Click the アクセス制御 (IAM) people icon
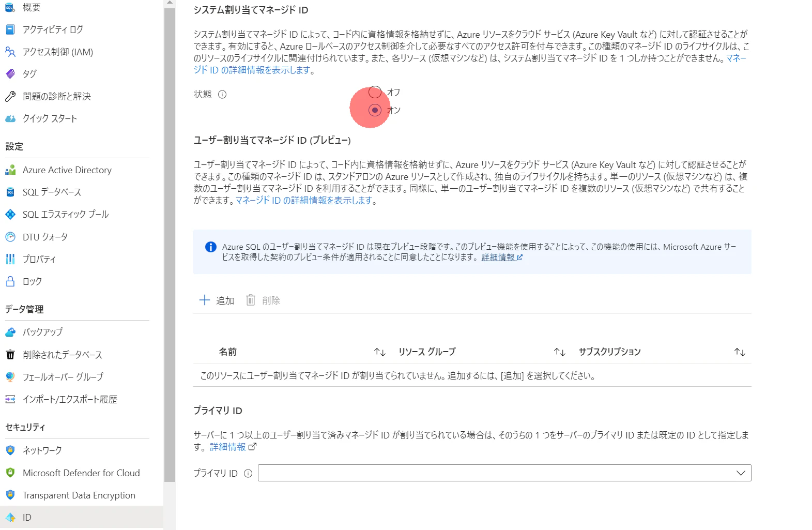This screenshot has width=812, height=530. (10, 52)
